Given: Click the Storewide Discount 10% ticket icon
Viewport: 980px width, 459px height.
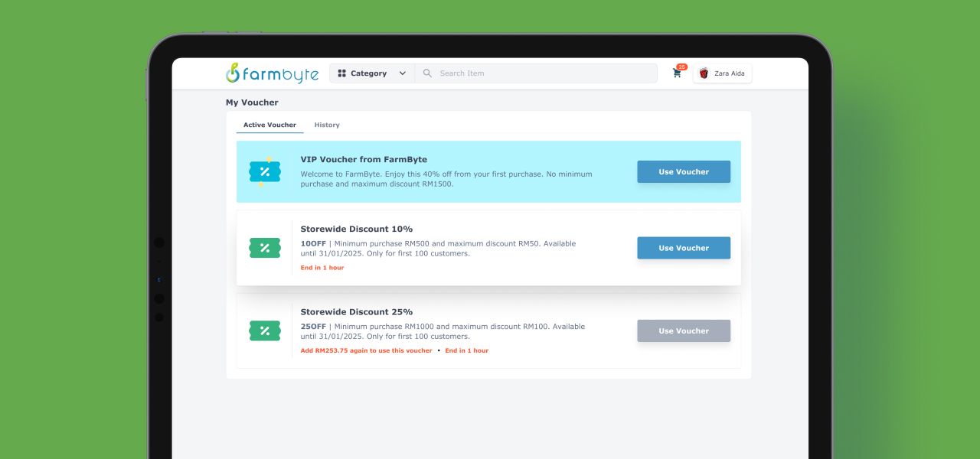Looking at the screenshot, I should [x=265, y=248].
